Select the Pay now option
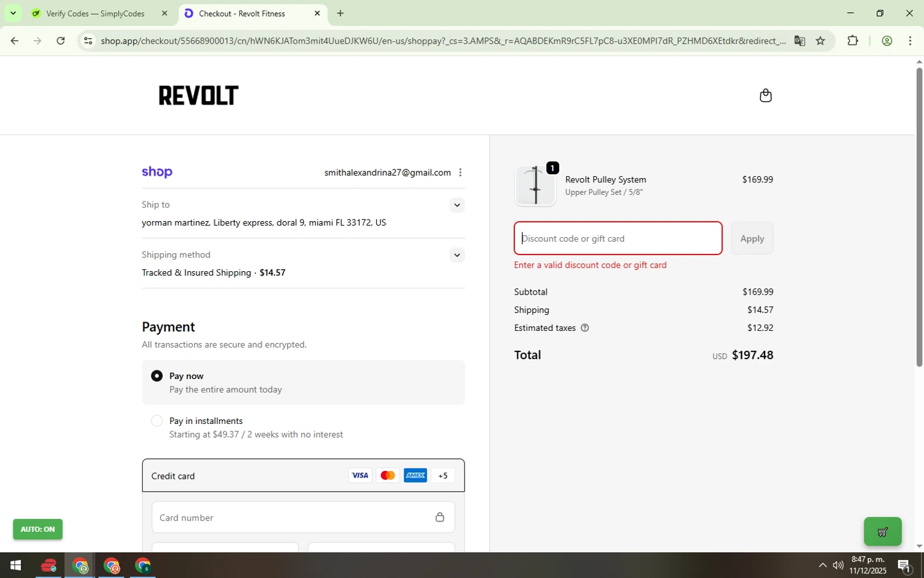The height and width of the screenshot is (578, 924). point(303,382)
